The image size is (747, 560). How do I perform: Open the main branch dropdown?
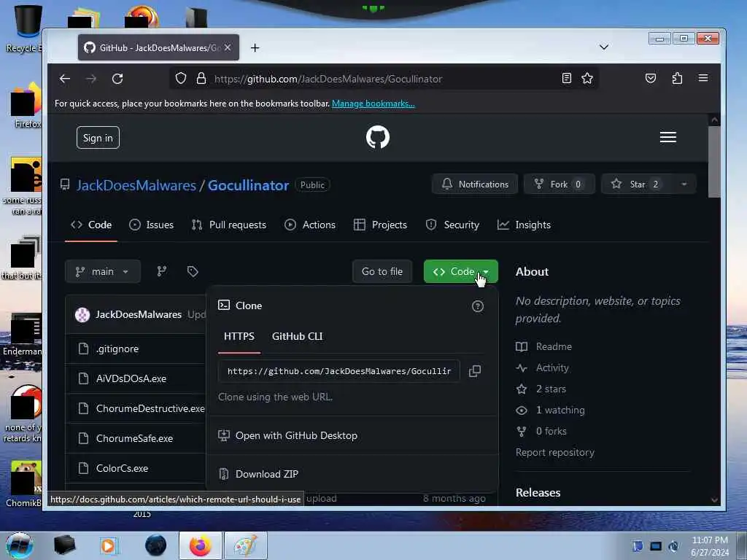tap(103, 271)
